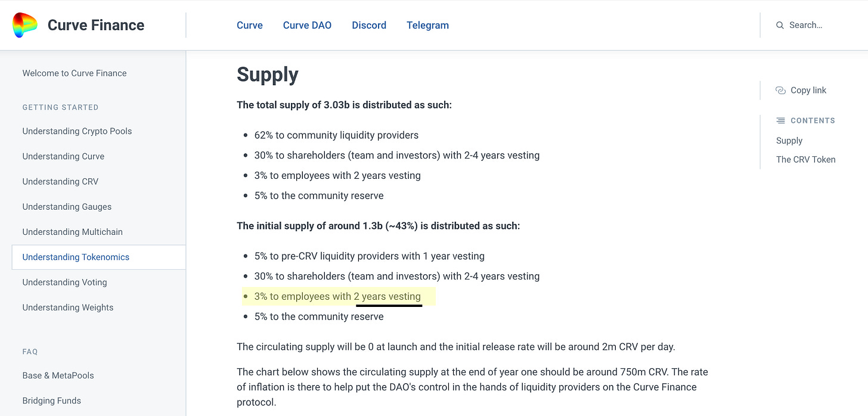Select Understanding Tokenomics sidebar item
Viewport: 868px width, 416px height.
pyautogui.click(x=98, y=257)
